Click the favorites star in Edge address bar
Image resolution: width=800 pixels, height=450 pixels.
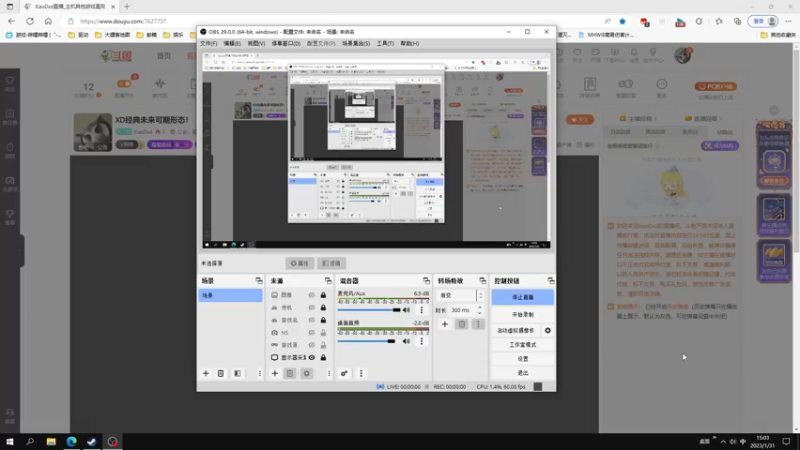pyautogui.click(x=622, y=21)
